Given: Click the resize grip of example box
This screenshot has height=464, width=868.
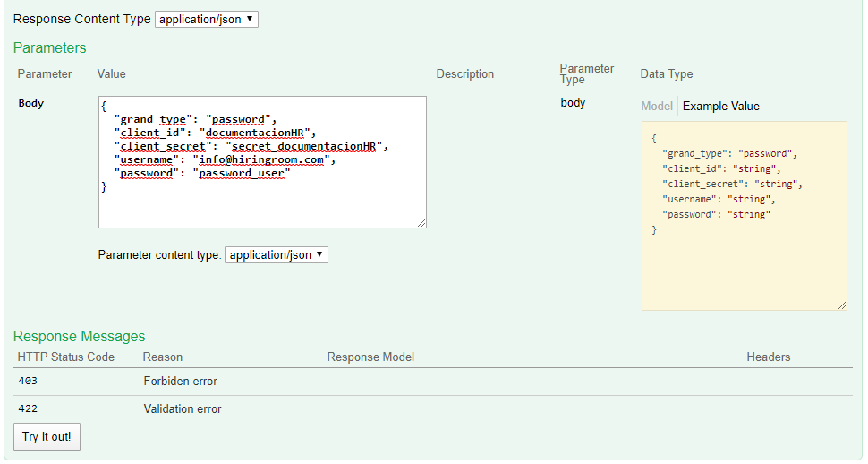Looking at the screenshot, I should pyautogui.click(x=842, y=305).
